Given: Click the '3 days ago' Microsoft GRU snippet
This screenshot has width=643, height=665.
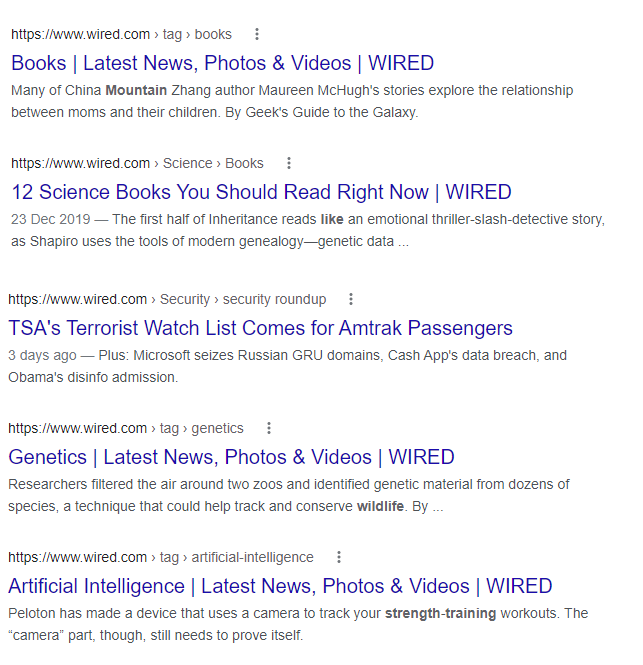Looking at the screenshot, I should click(288, 366).
